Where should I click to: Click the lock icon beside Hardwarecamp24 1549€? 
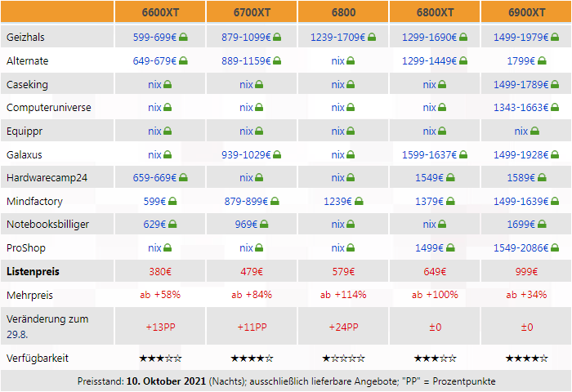click(449, 178)
